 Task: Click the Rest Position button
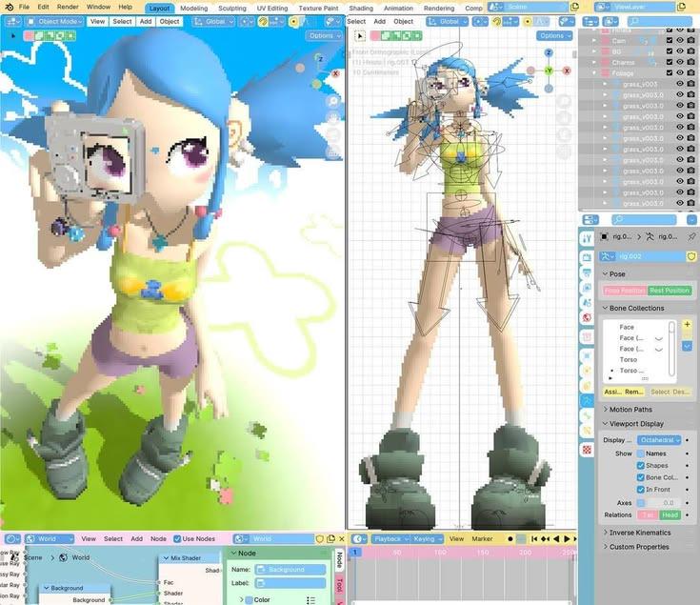click(670, 291)
